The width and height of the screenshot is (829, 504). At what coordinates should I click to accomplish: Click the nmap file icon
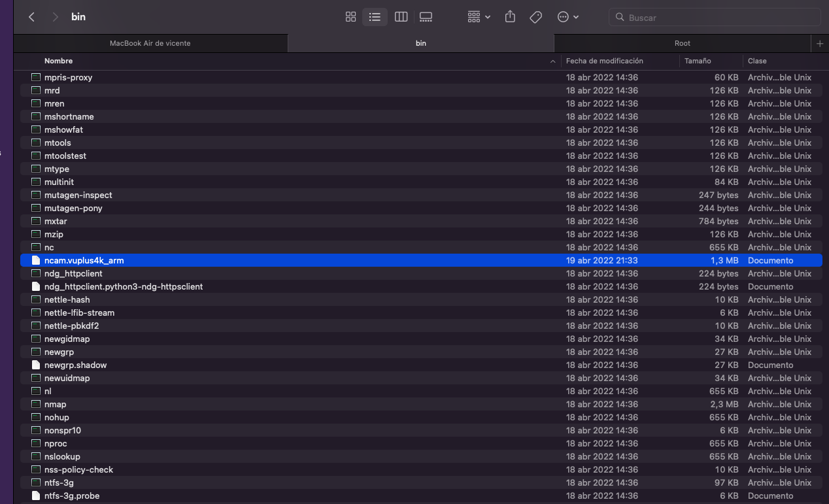point(37,404)
